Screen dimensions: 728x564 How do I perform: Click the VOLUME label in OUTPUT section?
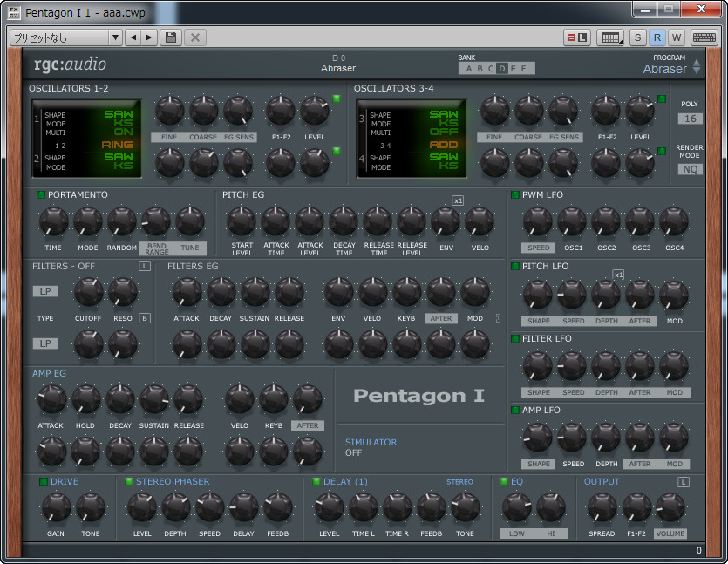pos(670,533)
